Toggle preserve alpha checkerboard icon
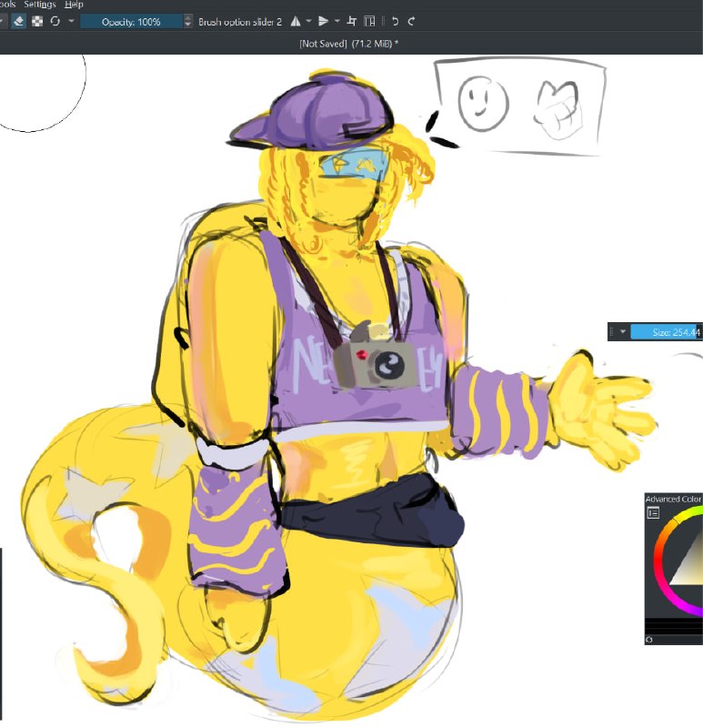This screenshot has height=728, width=703. pos(37,21)
